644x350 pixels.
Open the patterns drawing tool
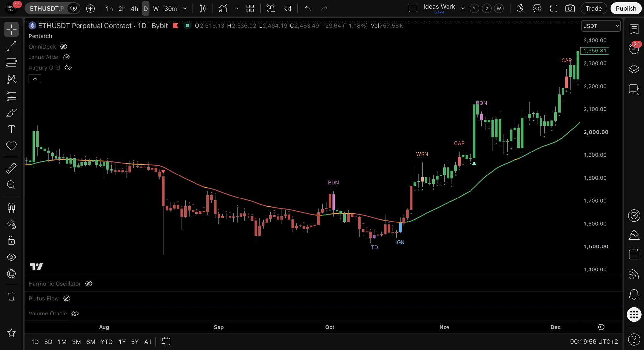tap(11, 79)
